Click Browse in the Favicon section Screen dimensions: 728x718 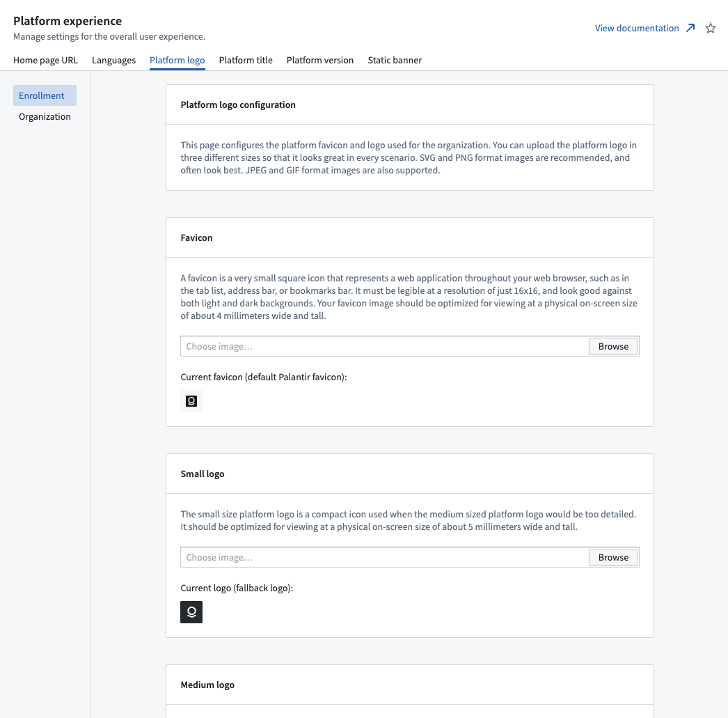point(612,346)
